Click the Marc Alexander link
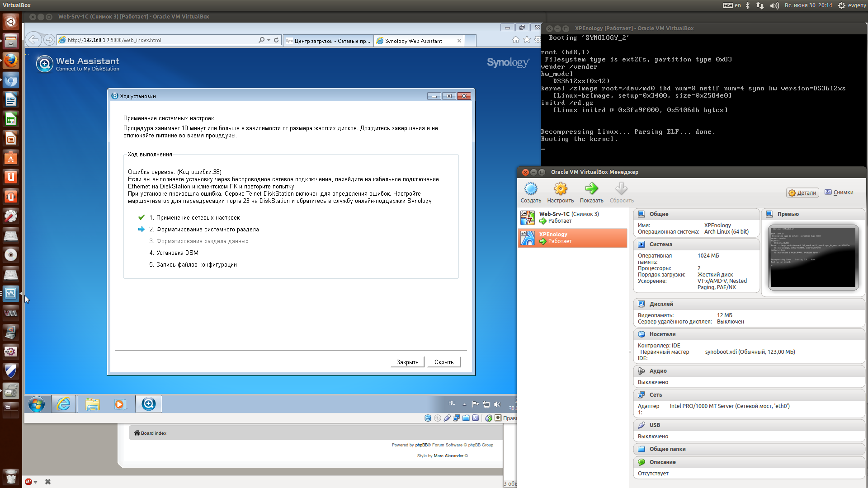The image size is (868, 488). pyautogui.click(x=448, y=456)
